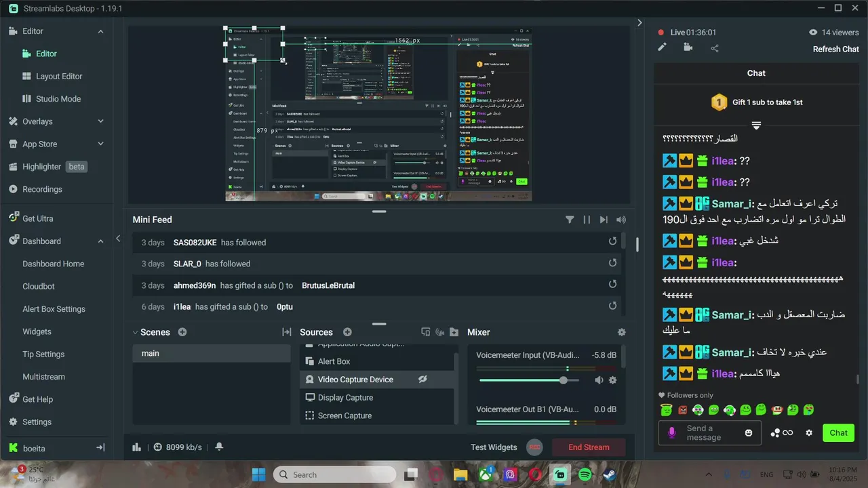Open chat settings gear icon
This screenshot has width=868, height=488.
pos(808,432)
